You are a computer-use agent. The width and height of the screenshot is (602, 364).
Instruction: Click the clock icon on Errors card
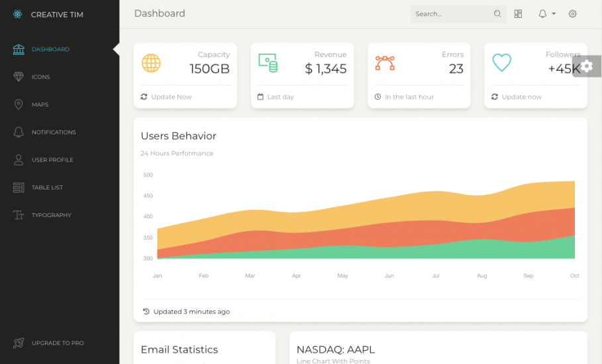click(x=377, y=97)
